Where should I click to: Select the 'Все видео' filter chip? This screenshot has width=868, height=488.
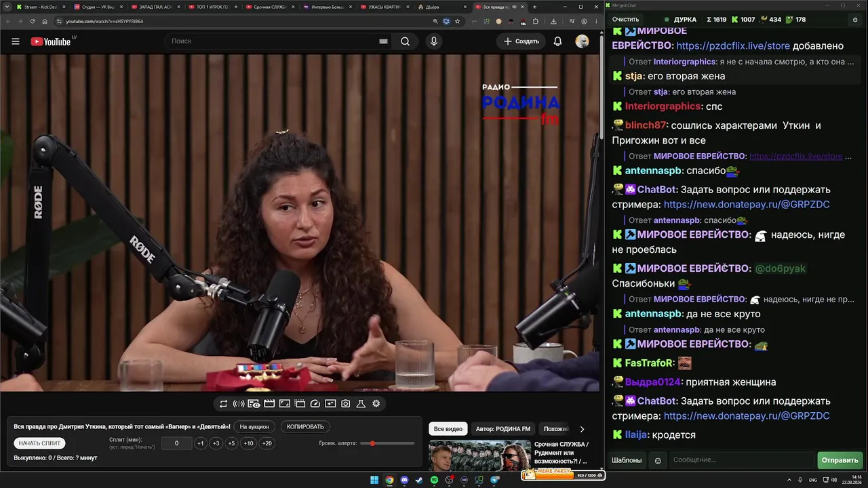(448, 429)
